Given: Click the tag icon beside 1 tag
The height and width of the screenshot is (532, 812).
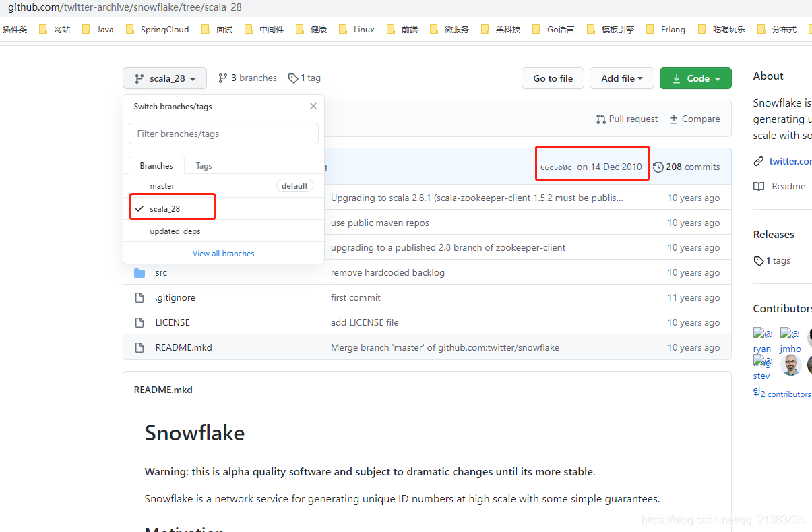Looking at the screenshot, I should [293, 78].
